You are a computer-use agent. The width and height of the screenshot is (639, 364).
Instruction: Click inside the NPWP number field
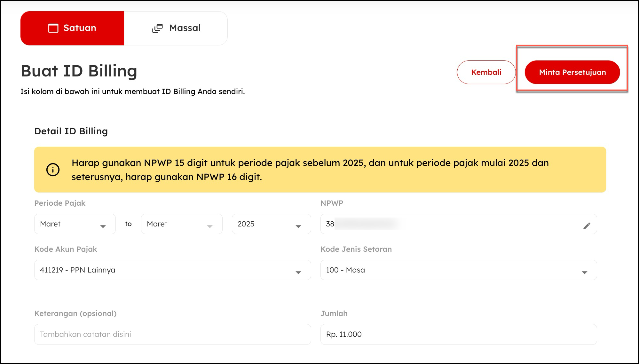coord(448,224)
